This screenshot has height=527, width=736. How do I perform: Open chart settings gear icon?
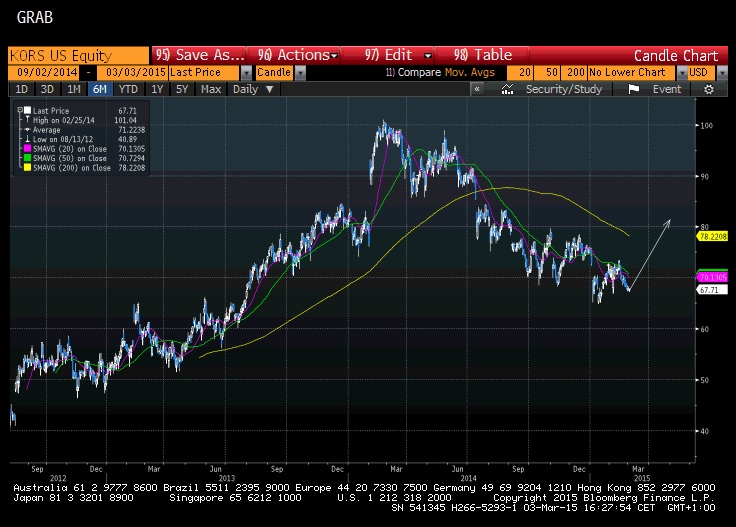click(709, 89)
